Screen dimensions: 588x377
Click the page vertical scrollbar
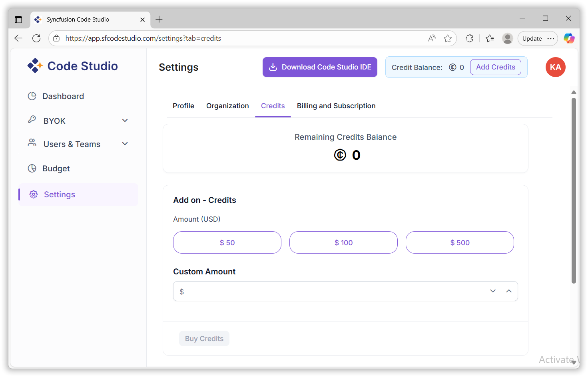coord(574,191)
